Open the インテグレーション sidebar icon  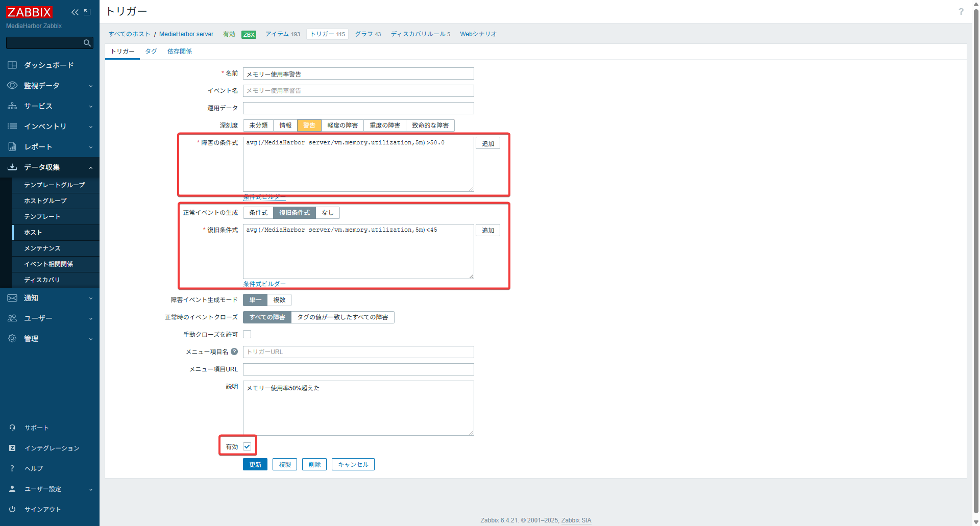pos(12,448)
